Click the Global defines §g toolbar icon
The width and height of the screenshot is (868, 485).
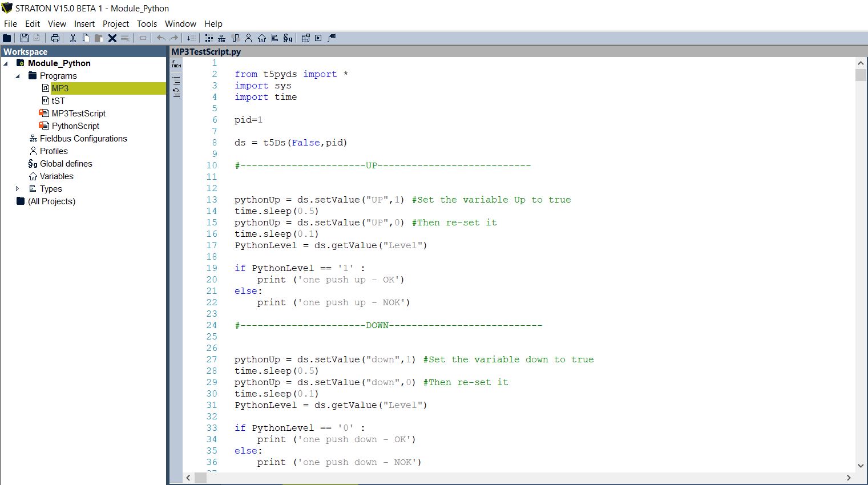pyautogui.click(x=288, y=38)
